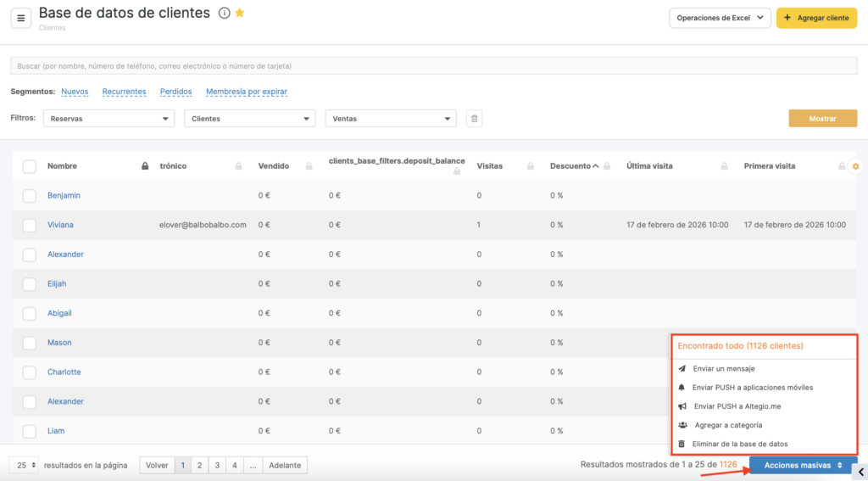Check the select-all checkbox in header
The width and height of the screenshot is (868, 481).
tap(30, 166)
